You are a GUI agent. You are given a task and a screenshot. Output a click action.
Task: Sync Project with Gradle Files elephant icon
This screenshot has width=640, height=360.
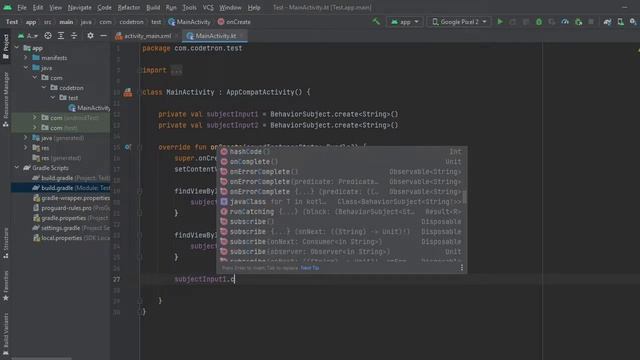point(607,22)
